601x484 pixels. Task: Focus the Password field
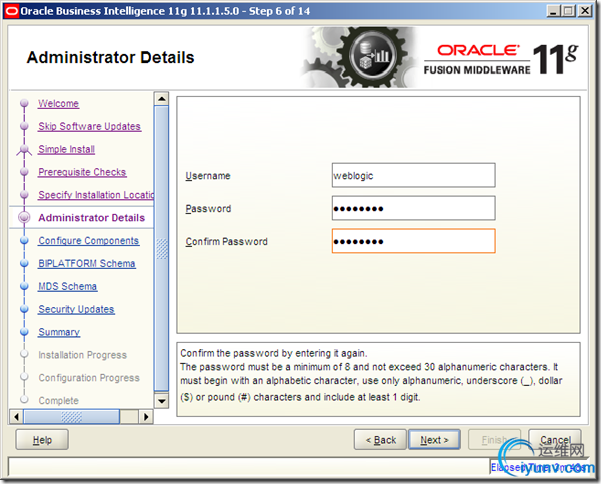(x=414, y=208)
